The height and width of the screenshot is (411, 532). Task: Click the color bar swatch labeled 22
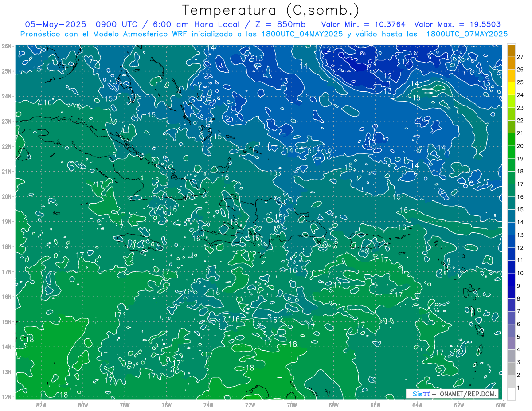click(511, 114)
